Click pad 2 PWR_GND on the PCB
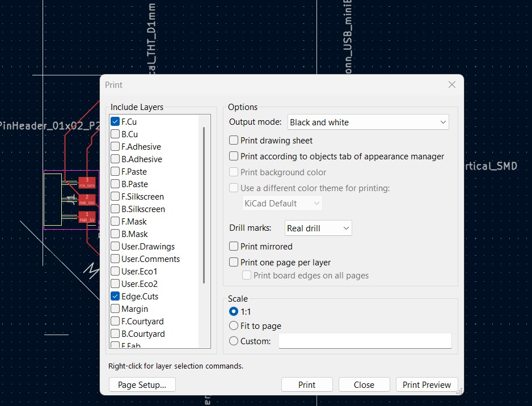The width and height of the screenshot is (532, 406). pyautogui.click(x=87, y=200)
